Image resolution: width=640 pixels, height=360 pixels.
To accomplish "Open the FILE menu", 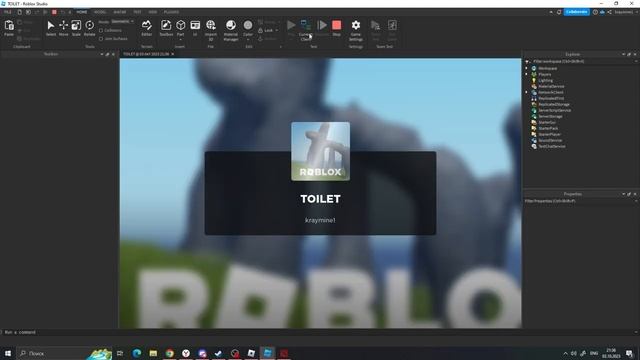I will point(7,12).
